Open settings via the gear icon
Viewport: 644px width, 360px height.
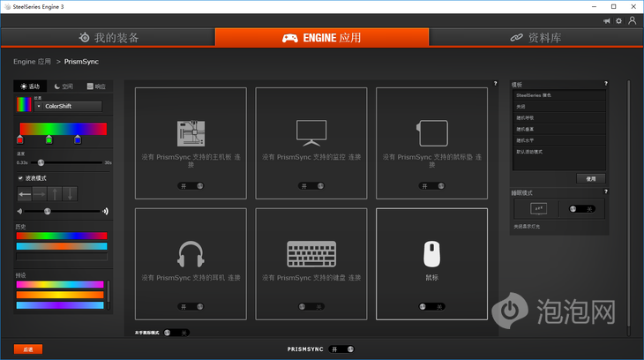pos(619,21)
